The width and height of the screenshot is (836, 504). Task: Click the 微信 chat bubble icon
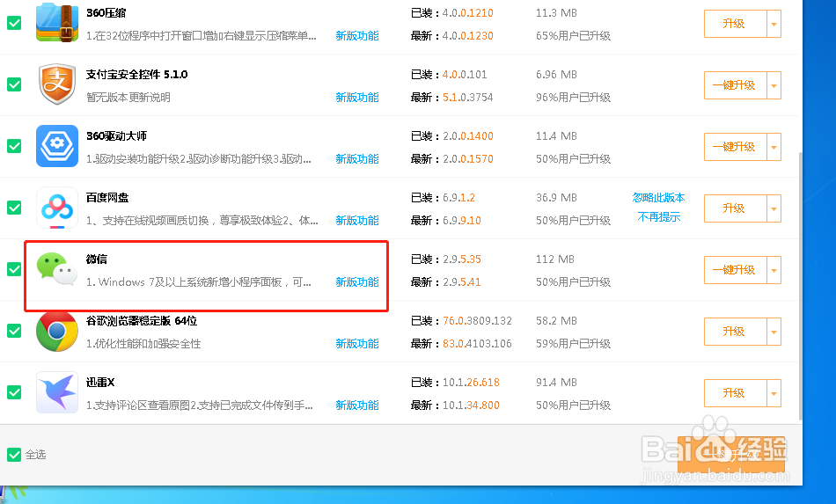57,269
